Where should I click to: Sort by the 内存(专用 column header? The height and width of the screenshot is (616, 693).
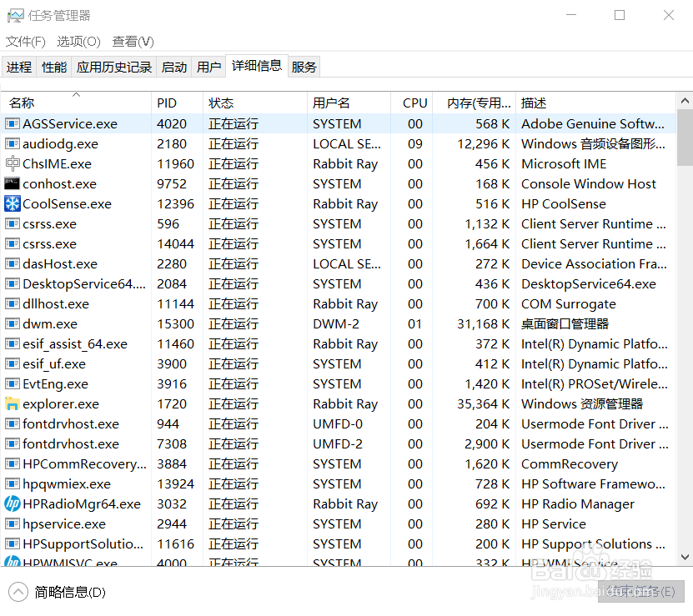pos(475,103)
